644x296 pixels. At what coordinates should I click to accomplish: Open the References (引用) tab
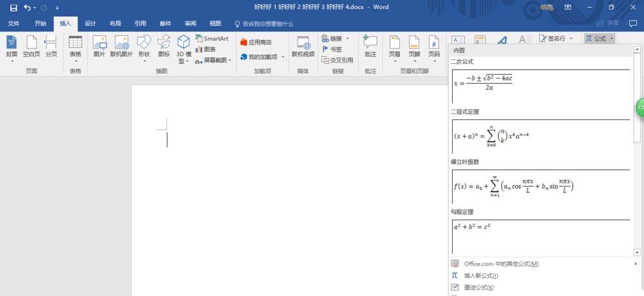point(140,23)
